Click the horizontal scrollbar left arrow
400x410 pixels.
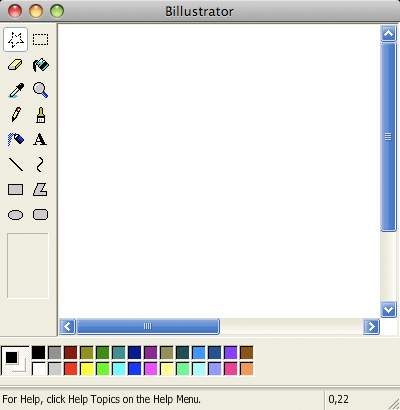click(67, 326)
